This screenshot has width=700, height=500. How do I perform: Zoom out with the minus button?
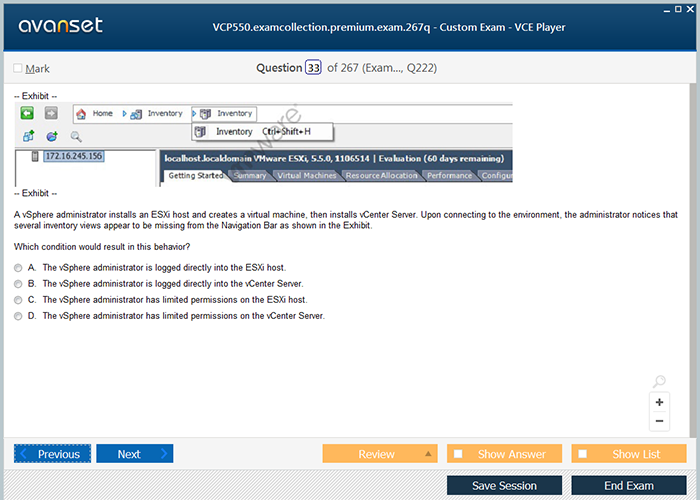pos(659,421)
